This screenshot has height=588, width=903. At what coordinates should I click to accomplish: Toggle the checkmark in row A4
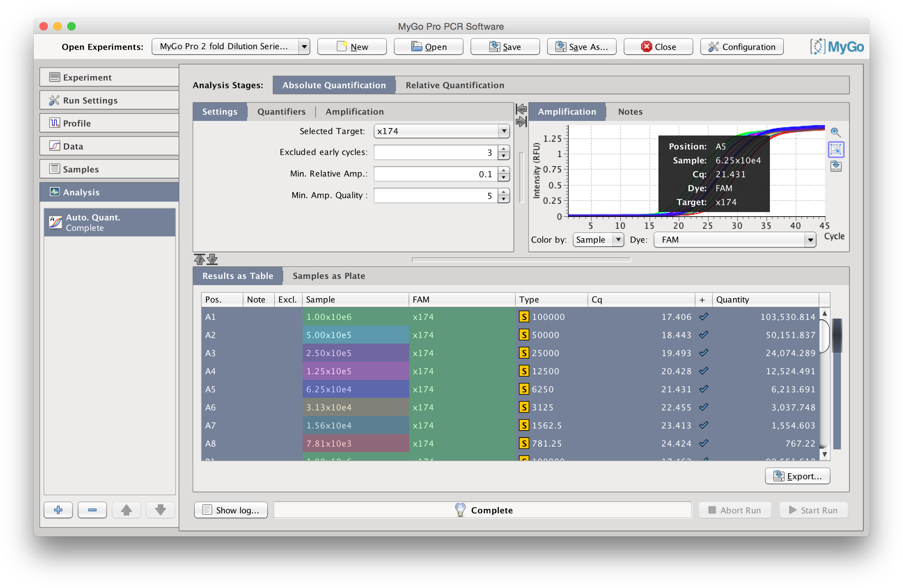coord(704,370)
